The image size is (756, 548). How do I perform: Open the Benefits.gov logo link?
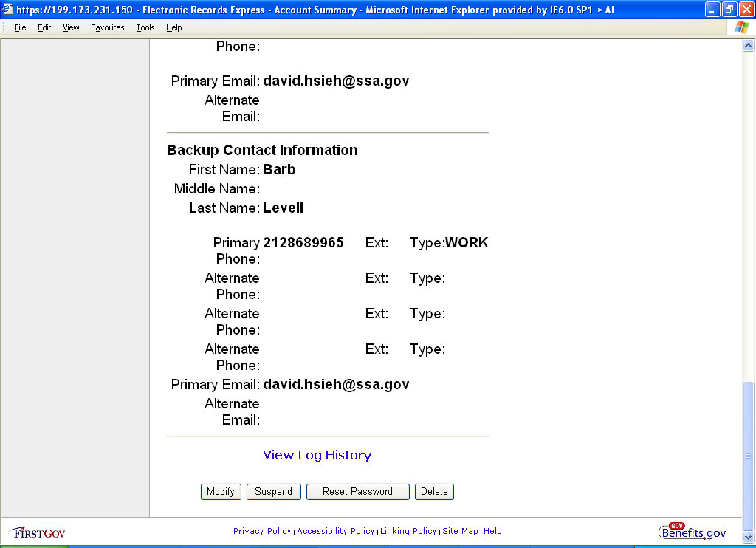pos(693,531)
